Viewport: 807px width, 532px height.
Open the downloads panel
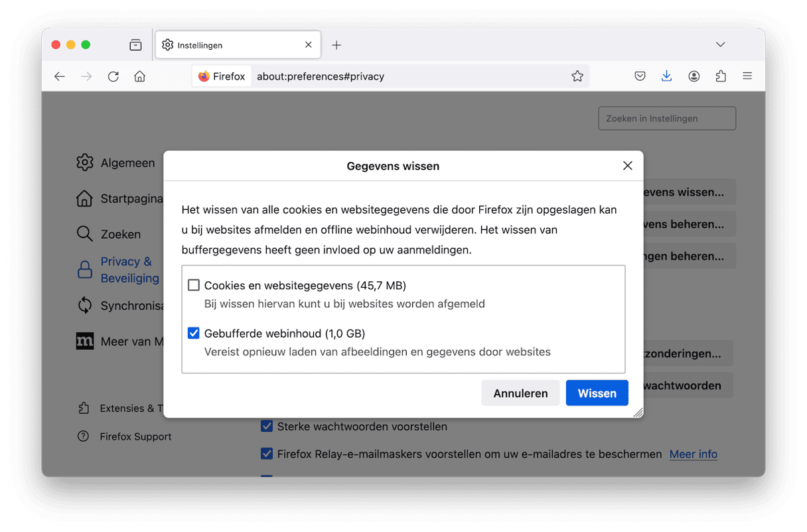[666, 76]
